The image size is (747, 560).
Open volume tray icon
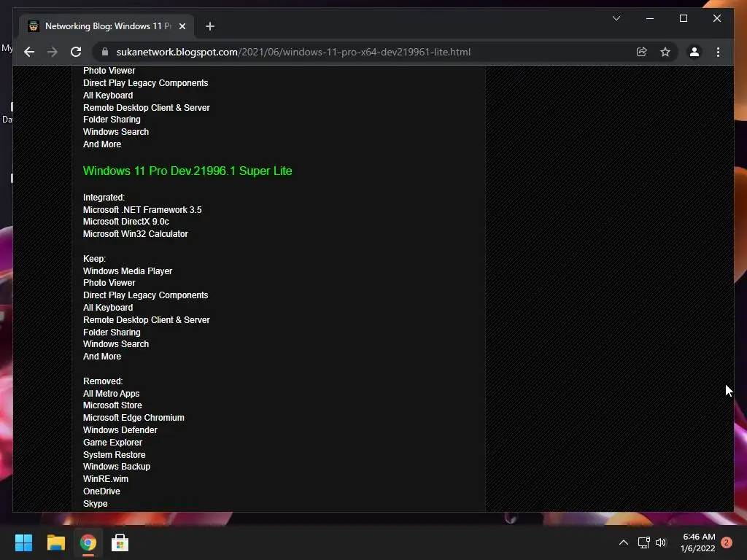coord(661,542)
